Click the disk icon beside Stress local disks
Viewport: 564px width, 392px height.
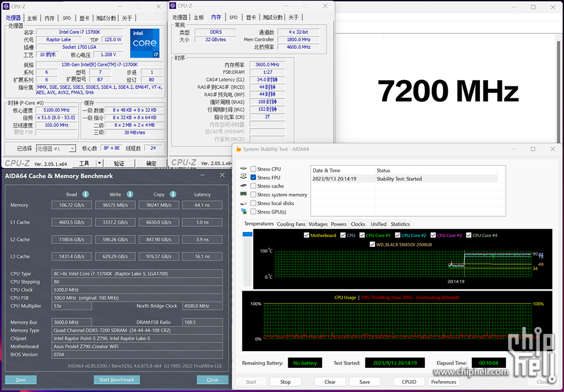point(243,203)
